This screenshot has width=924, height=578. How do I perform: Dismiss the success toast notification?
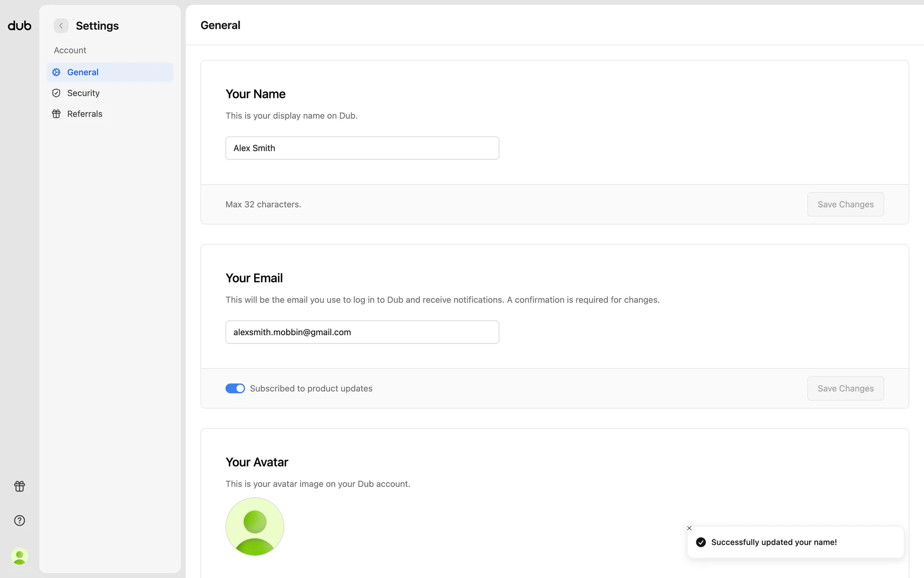(x=689, y=528)
